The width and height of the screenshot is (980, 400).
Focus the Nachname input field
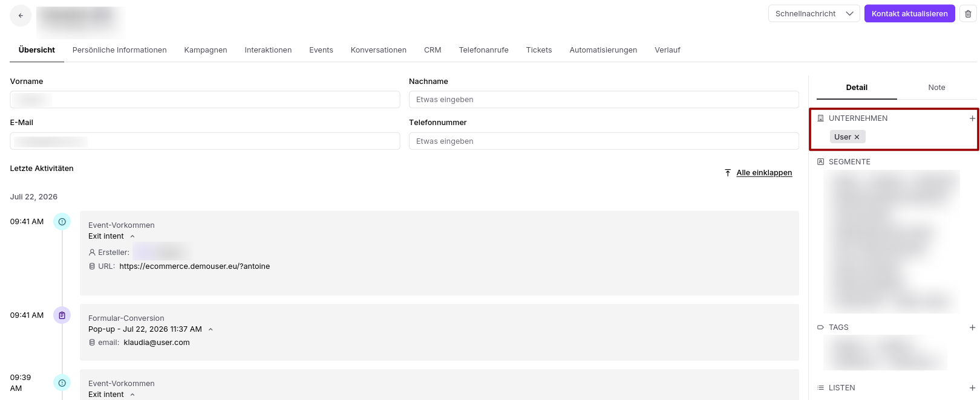(604, 100)
